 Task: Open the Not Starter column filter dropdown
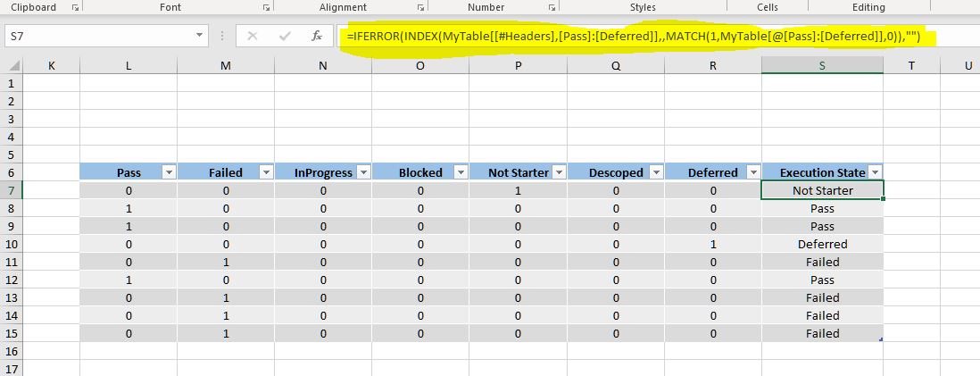click(559, 172)
